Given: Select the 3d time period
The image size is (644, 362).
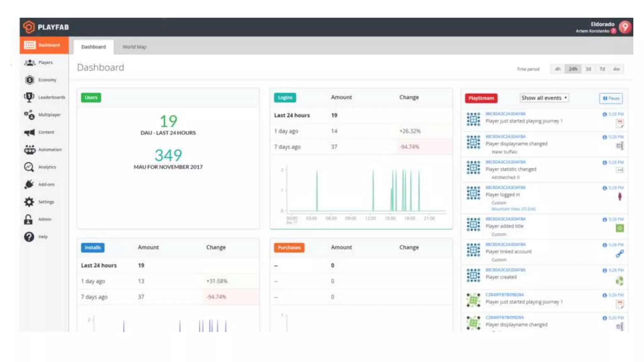Looking at the screenshot, I should pos(588,69).
